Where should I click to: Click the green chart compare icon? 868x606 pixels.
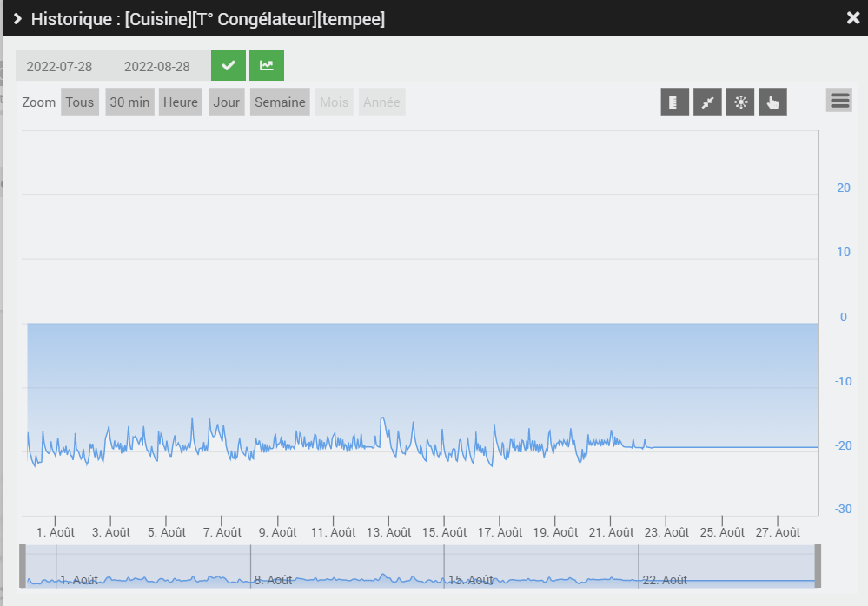coord(267,66)
